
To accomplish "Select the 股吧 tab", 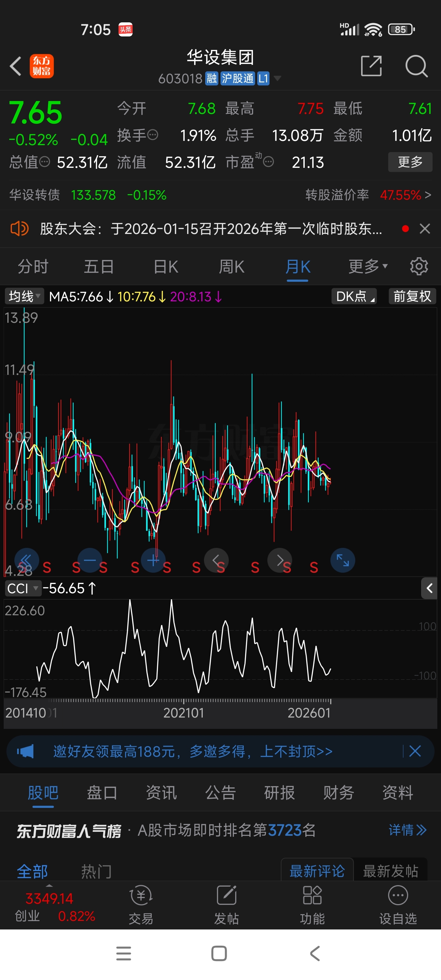I will [43, 793].
